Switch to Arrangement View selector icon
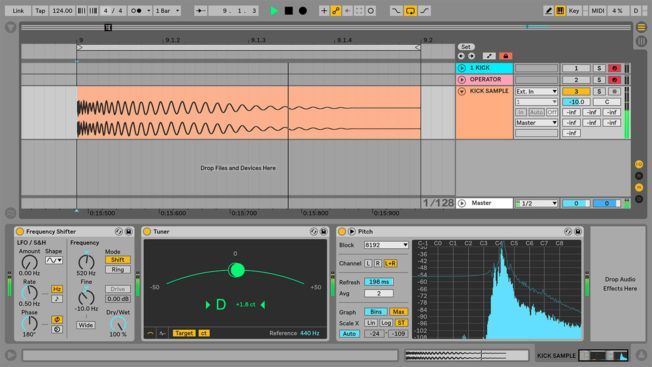Image resolution: width=652 pixels, height=367 pixels. [x=641, y=27]
